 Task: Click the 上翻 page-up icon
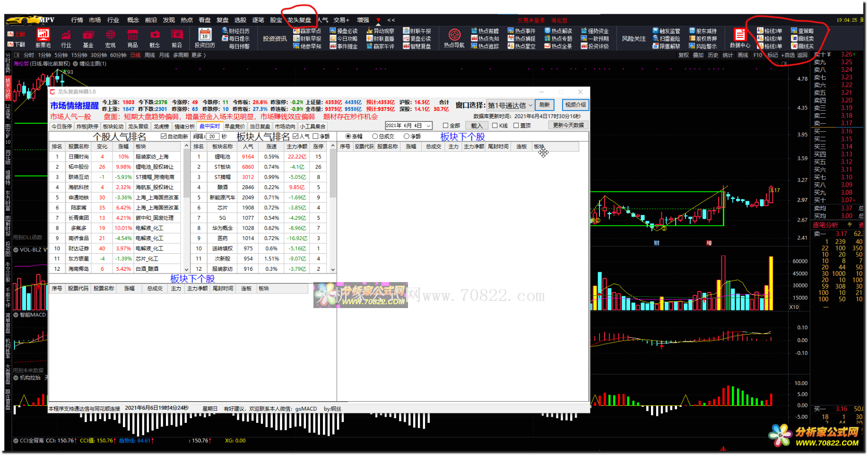17,34
